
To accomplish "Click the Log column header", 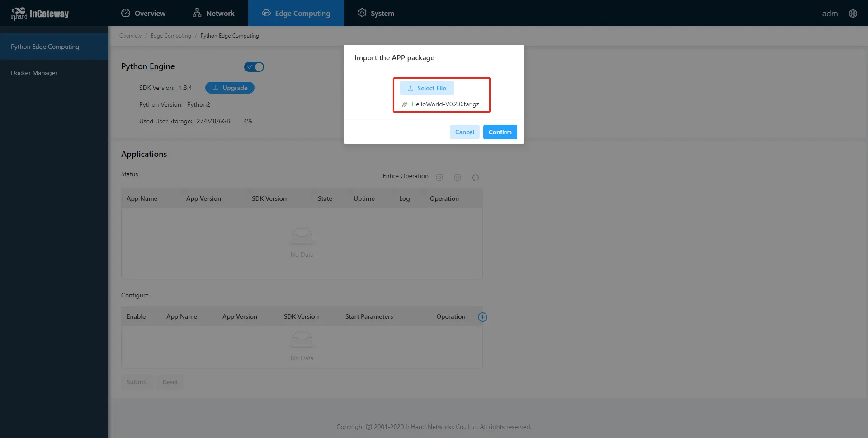I will pos(405,198).
